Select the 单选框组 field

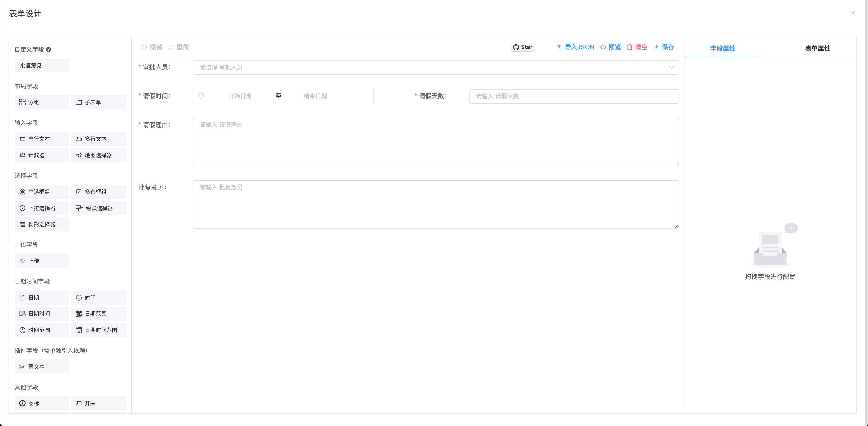pos(42,191)
